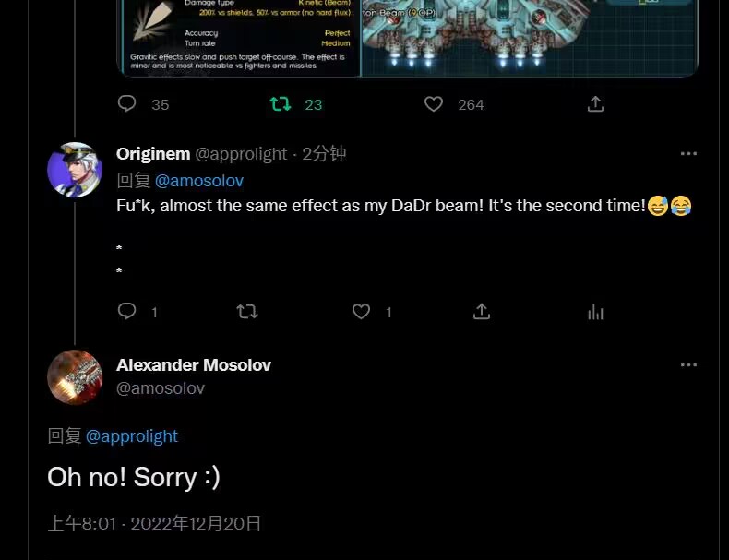Open more options for Alexander Mosolov's tweet
This screenshot has height=560, width=729.
(688, 365)
